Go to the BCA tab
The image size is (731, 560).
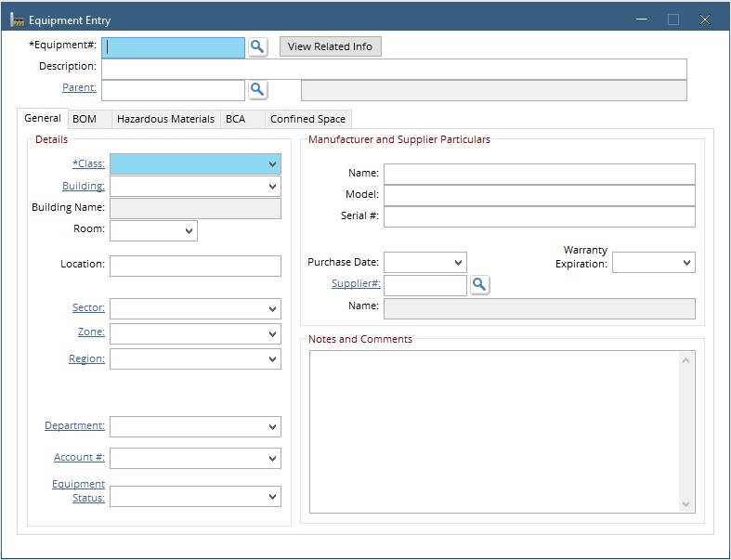pos(236,119)
